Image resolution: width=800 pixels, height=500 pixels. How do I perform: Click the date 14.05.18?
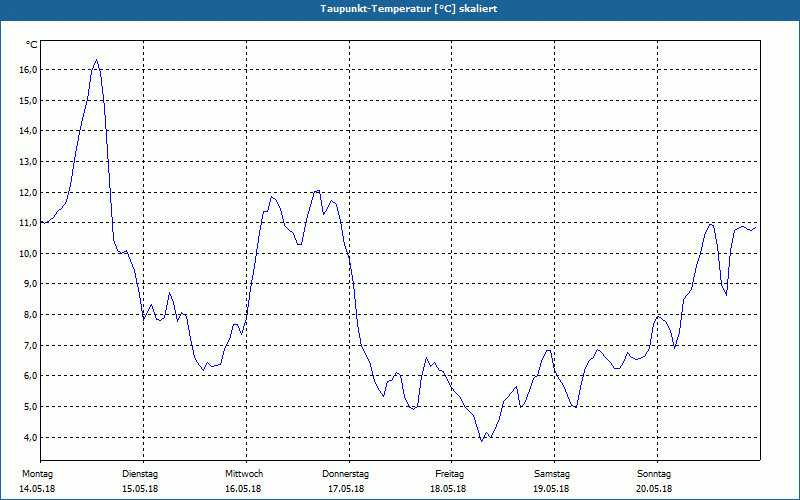[x=37, y=489]
